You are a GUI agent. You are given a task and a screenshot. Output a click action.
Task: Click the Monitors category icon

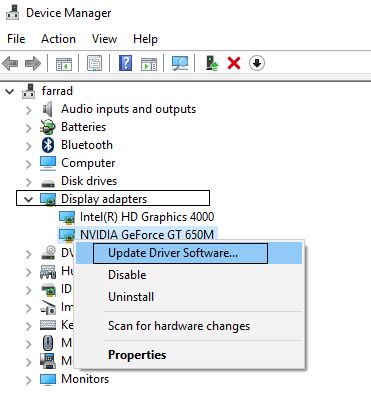[48, 379]
